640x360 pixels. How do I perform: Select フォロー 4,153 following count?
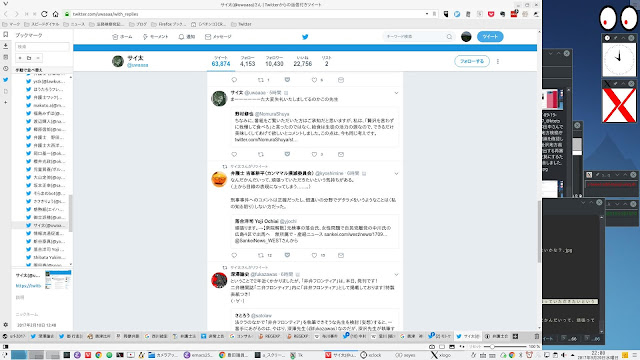coord(247,61)
